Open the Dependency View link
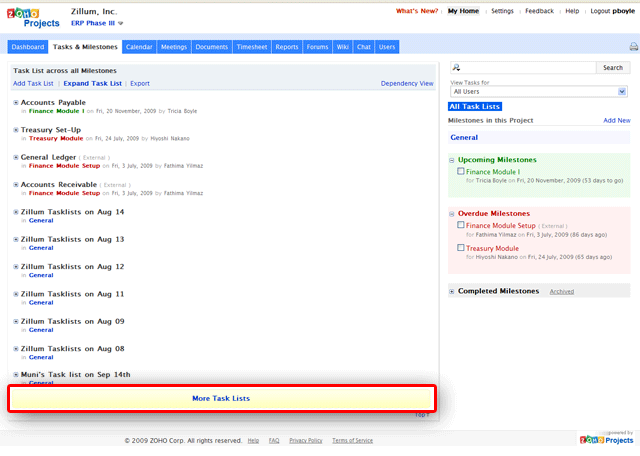 tap(407, 84)
